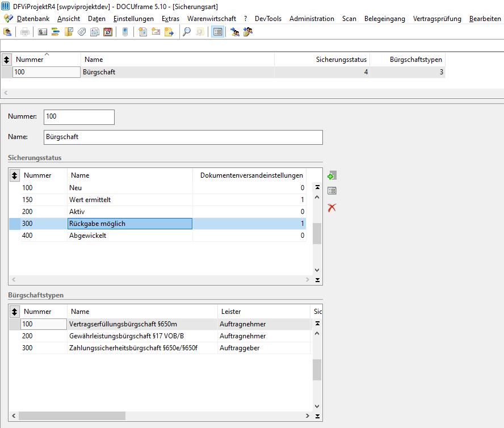Image resolution: width=504 pixels, height=428 pixels.
Task: Select the Wert ermittelt status row
Action: pos(158,200)
